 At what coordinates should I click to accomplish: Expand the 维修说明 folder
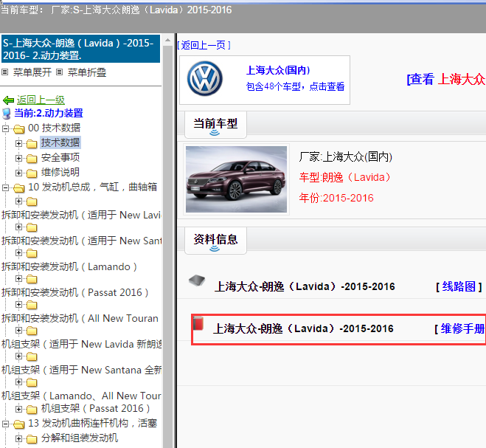[x=18, y=173]
